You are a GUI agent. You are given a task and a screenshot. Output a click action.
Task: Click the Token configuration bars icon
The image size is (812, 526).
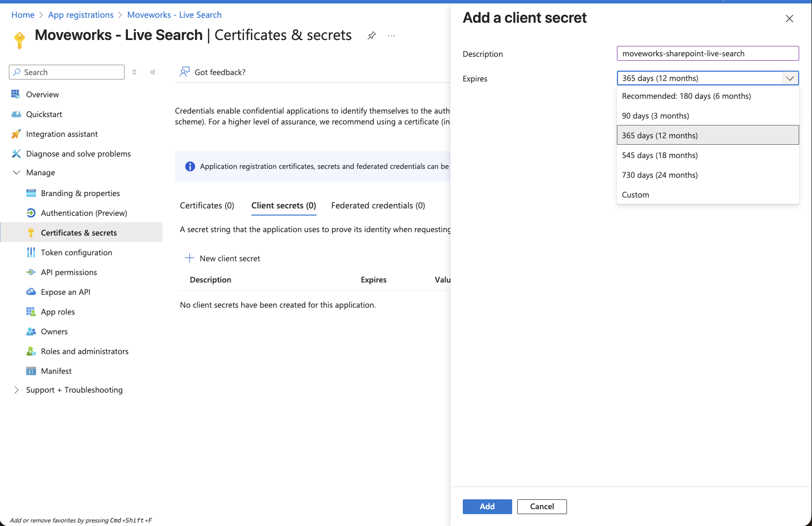31,252
